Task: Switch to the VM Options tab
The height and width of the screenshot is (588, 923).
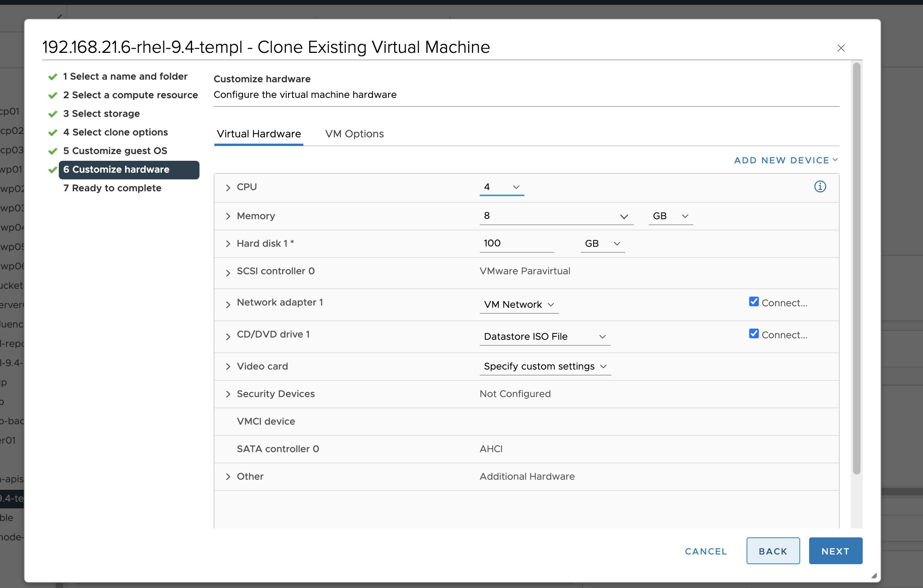Action: (x=354, y=134)
